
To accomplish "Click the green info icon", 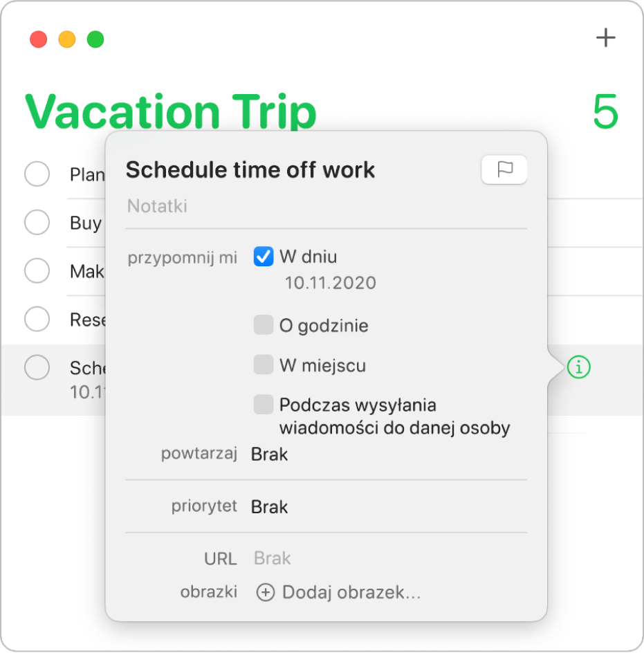I will 578,368.
